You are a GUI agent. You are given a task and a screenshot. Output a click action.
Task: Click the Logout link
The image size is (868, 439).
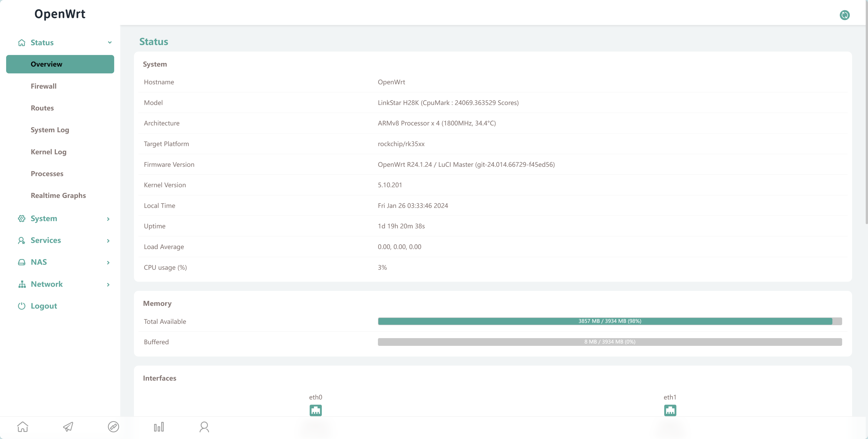coord(44,306)
